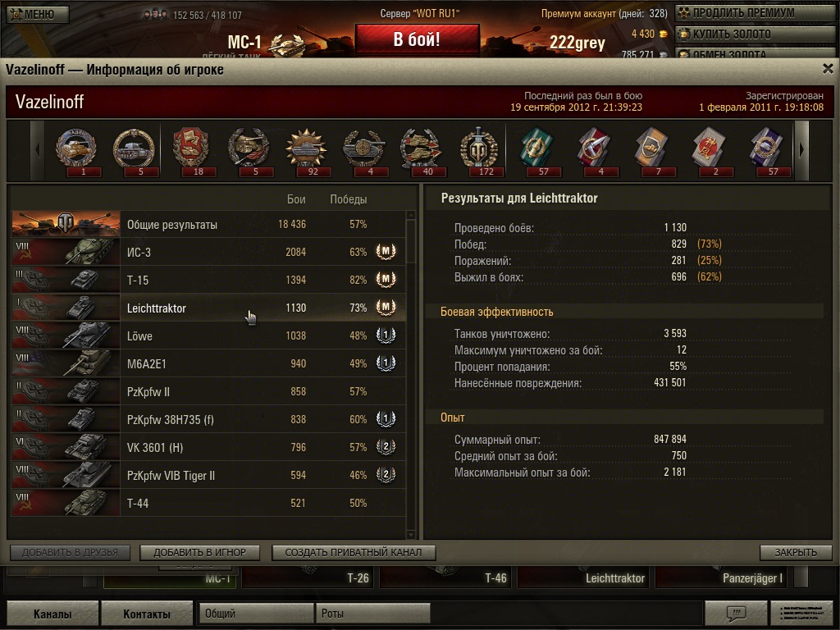Click the tank list scrollbar down arrow
Image resolution: width=840 pixels, height=630 pixels.
(411, 534)
